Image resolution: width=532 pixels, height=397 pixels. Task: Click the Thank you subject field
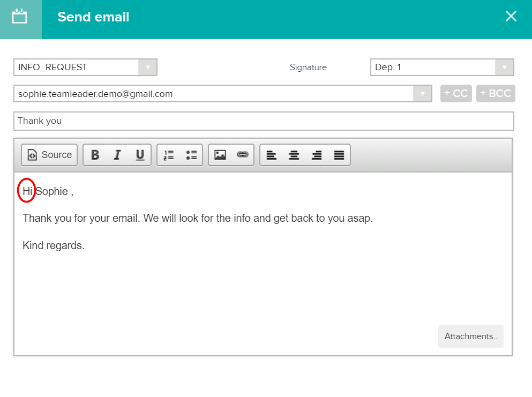(x=264, y=121)
